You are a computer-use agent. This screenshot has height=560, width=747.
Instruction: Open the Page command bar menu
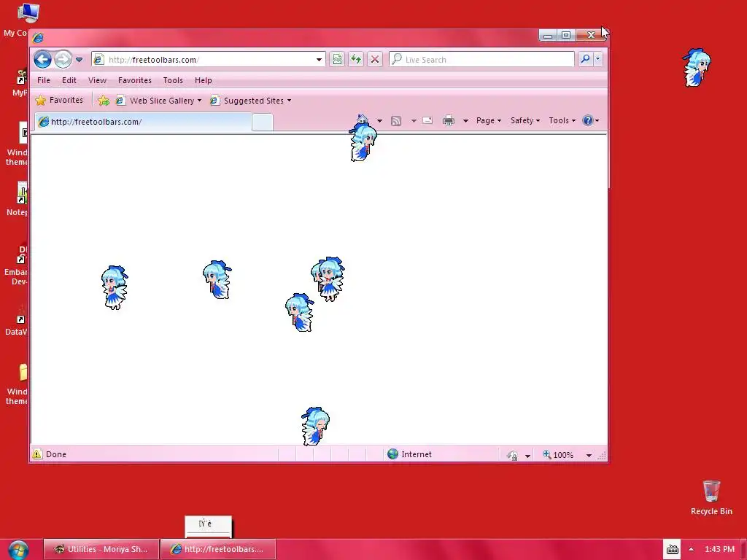coord(488,120)
